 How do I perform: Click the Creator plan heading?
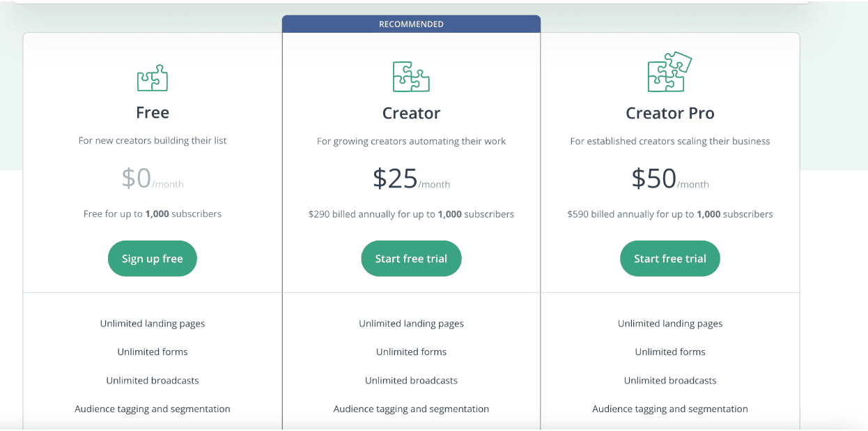coord(411,113)
